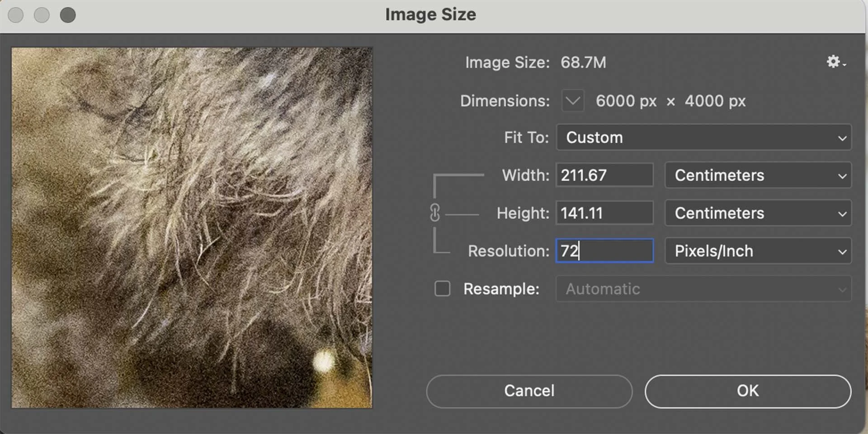868x434 pixels.
Task: Toggle the constrain proportions chain link
Action: pos(435,212)
